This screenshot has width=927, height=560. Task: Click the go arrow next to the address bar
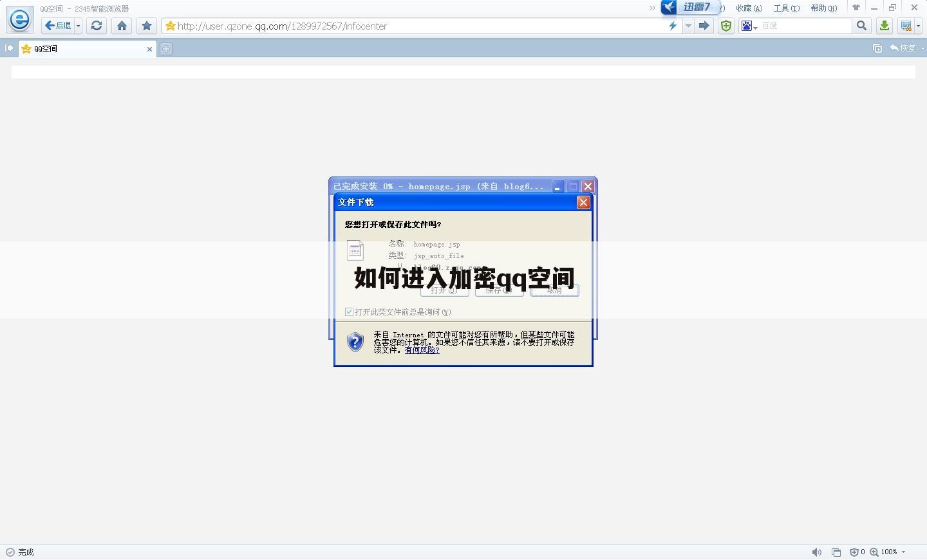coord(704,26)
